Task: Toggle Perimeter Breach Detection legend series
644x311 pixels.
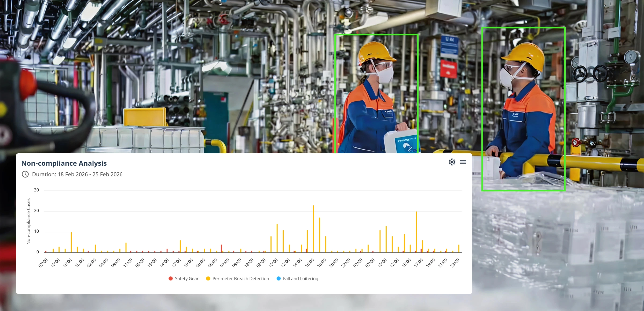Action: pyautogui.click(x=240, y=279)
